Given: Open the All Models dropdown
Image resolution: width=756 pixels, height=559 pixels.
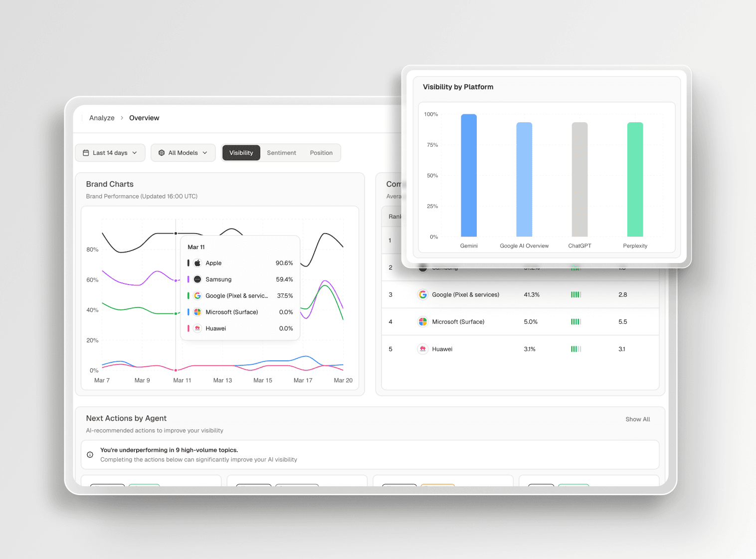Looking at the screenshot, I should [x=183, y=153].
